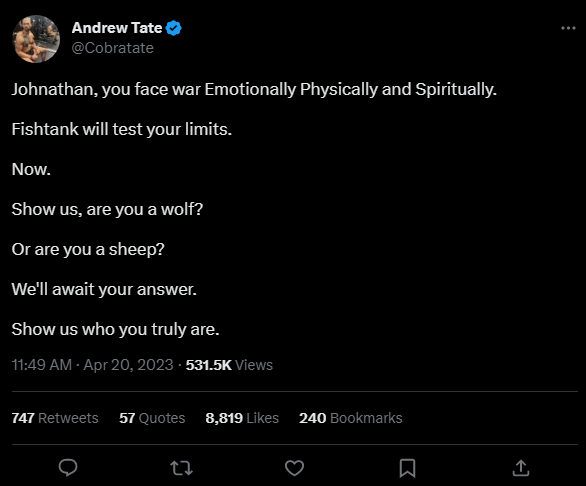Screen dimensions: 586x486
Task: Show the 8,819 Likes list
Action: [x=242, y=418]
